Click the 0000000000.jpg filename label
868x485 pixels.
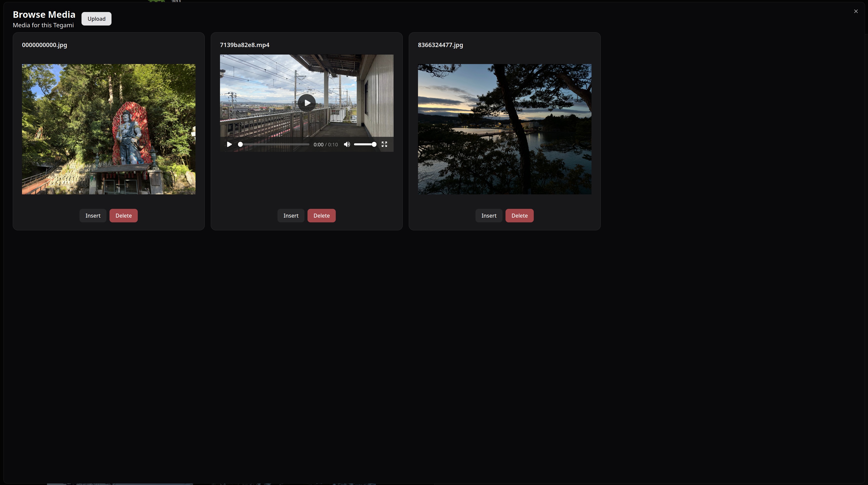(x=44, y=45)
